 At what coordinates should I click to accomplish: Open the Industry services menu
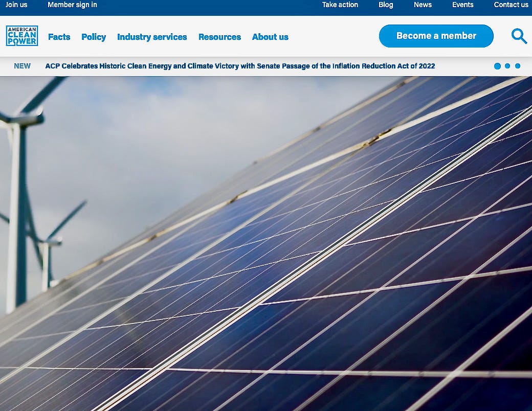[x=152, y=37]
